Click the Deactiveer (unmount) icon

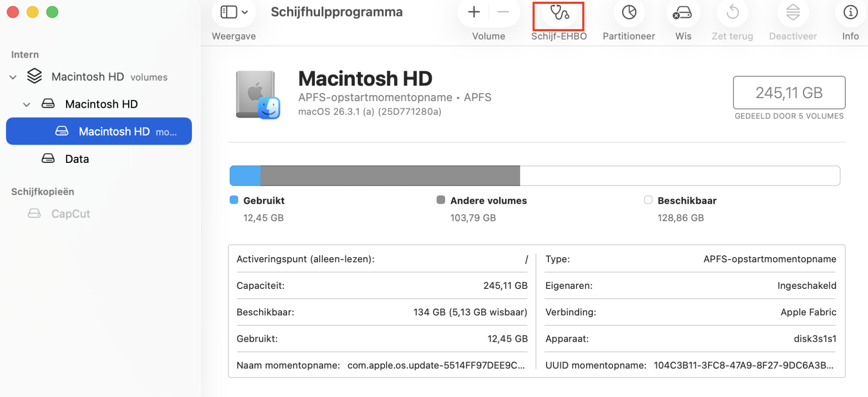click(x=793, y=13)
